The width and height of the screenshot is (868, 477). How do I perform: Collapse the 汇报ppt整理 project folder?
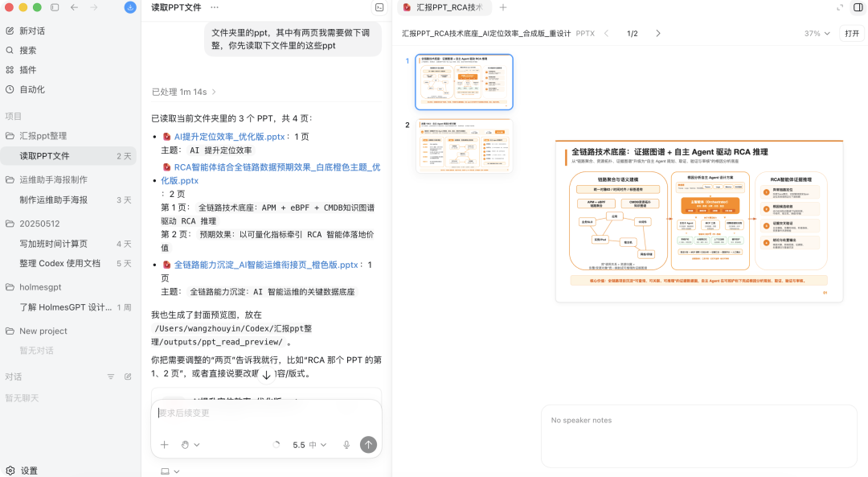click(x=68, y=136)
